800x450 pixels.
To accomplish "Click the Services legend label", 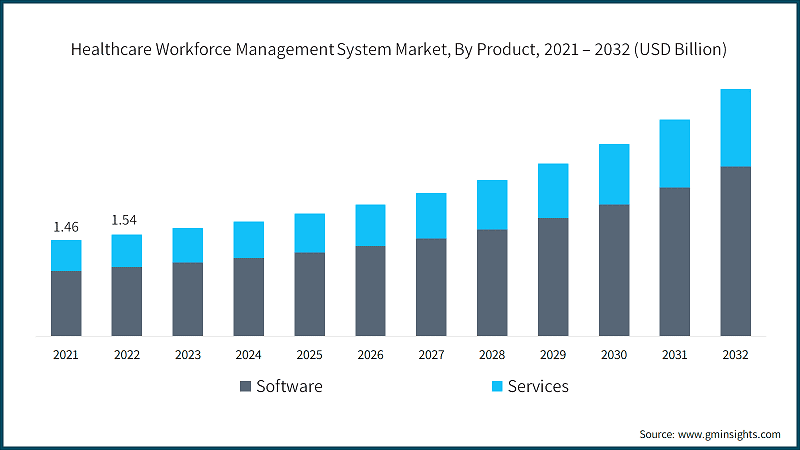I will (538, 386).
